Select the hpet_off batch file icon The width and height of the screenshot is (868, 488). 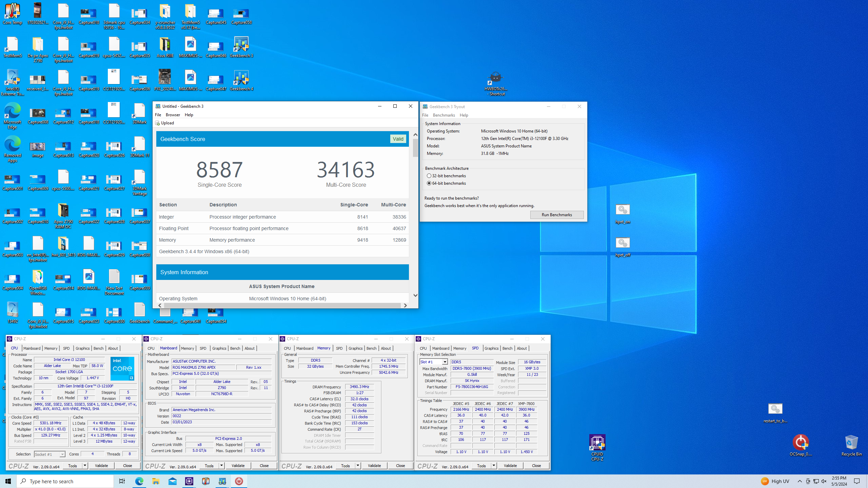tap(623, 247)
